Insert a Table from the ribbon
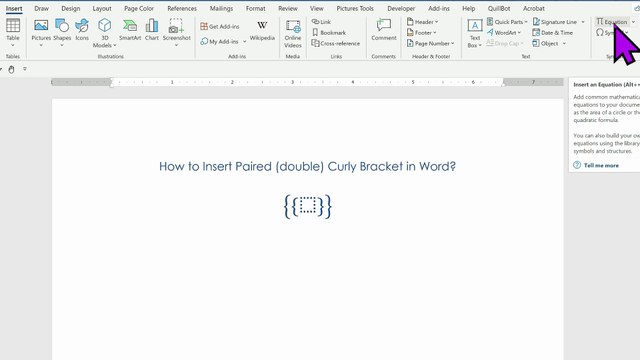 pos(13,33)
